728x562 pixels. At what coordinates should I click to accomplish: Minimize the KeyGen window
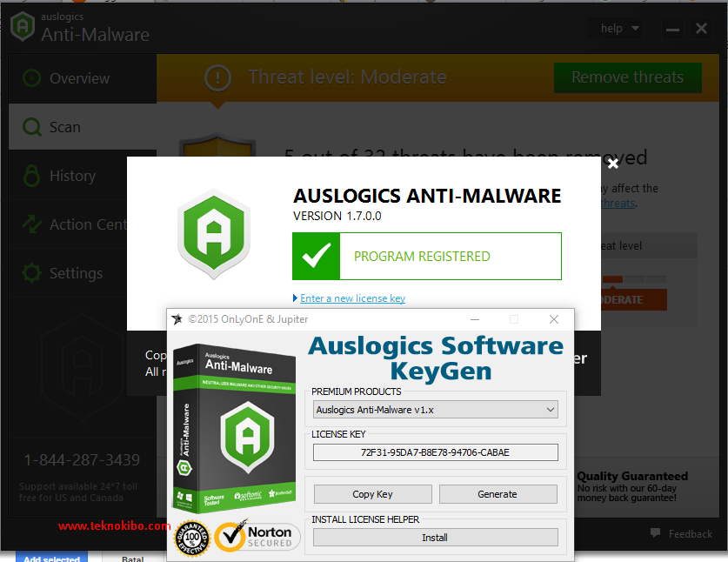point(475,319)
